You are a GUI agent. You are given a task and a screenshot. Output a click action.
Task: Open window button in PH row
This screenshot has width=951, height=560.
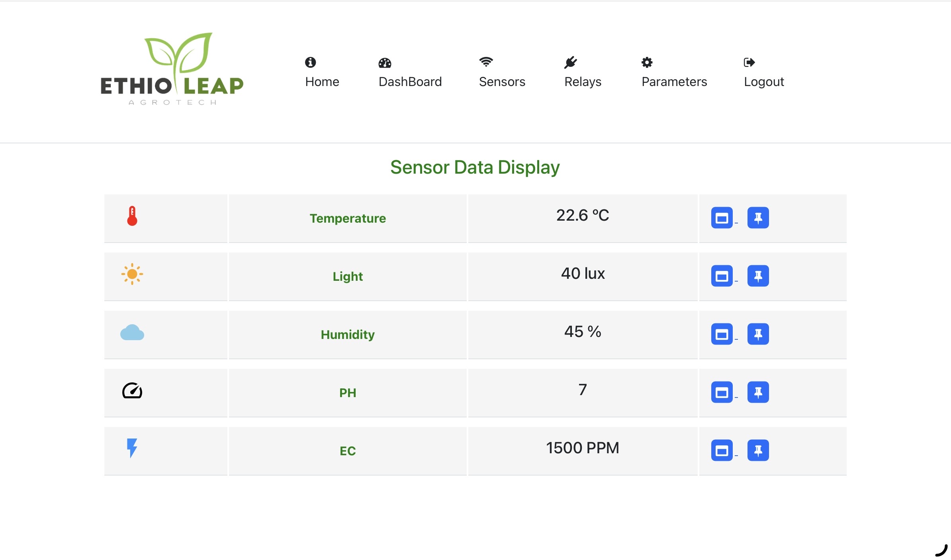pos(722,392)
